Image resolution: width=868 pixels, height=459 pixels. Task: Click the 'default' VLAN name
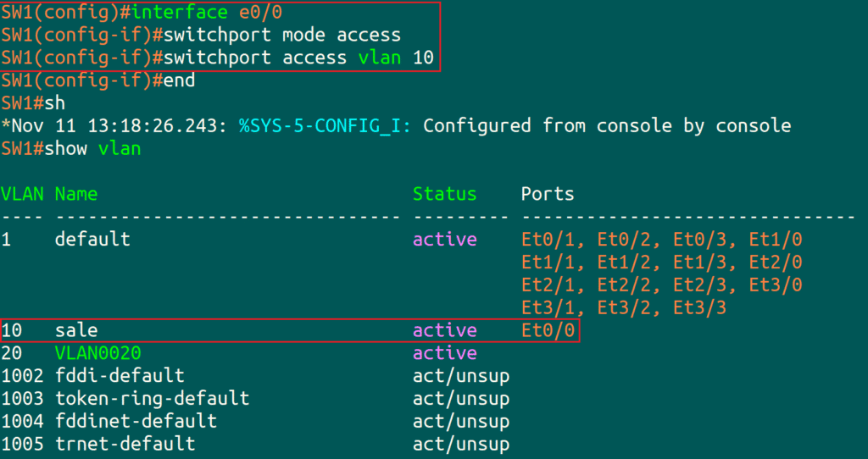click(92, 240)
